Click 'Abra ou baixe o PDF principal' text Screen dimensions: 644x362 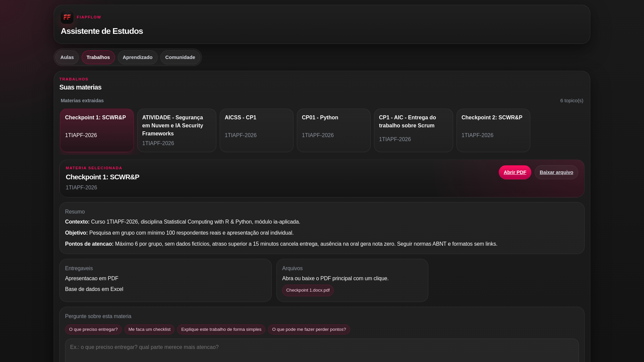[335, 279]
